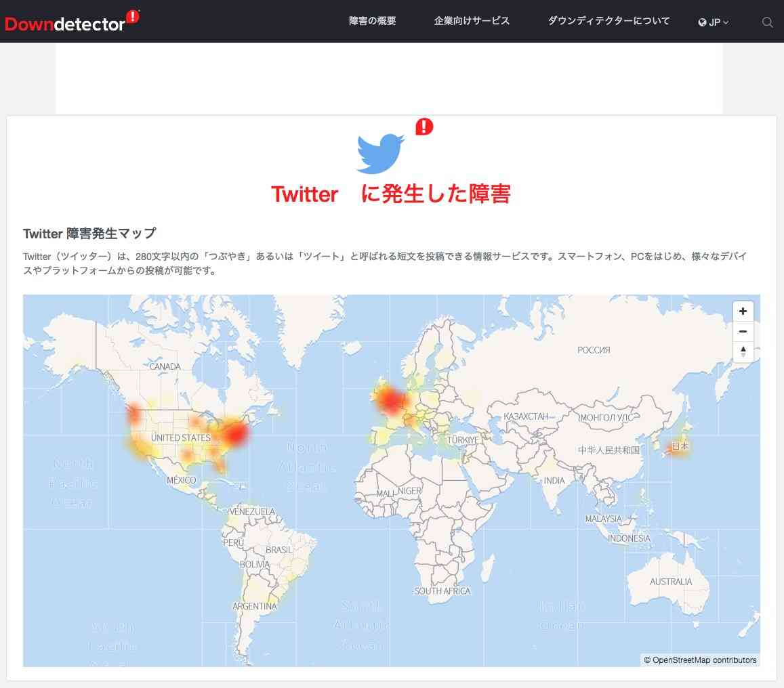Click the КАЗАХСТАН map label
Viewport: 784px width, 688px height.
coord(526,416)
